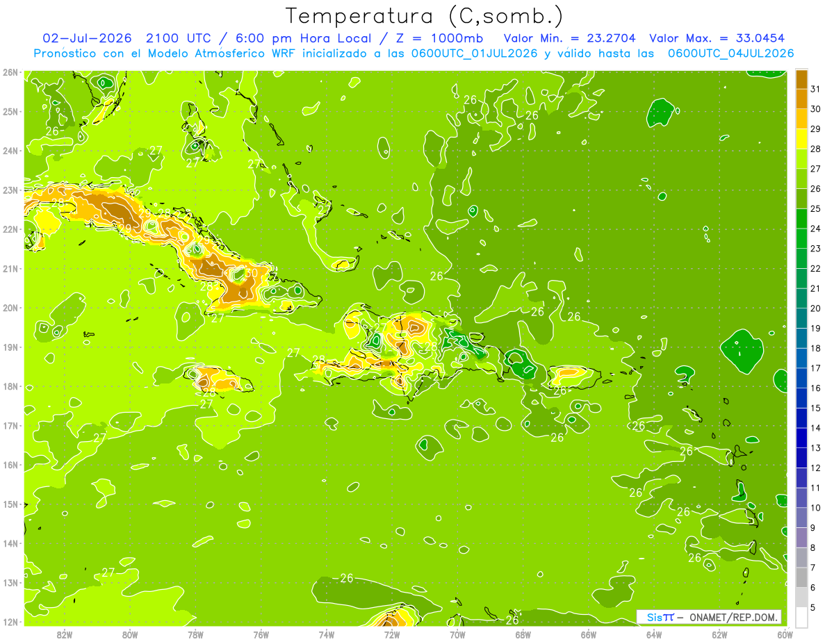Select the color bar segment between 13 and 14
Image resolution: width=834 pixels, height=644 pixels.
coord(801,438)
